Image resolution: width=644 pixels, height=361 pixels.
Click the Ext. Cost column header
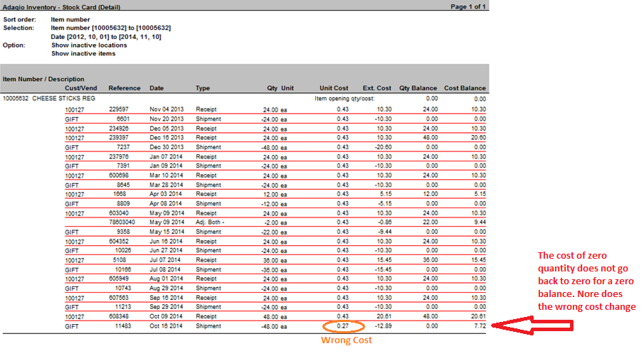[x=376, y=88]
